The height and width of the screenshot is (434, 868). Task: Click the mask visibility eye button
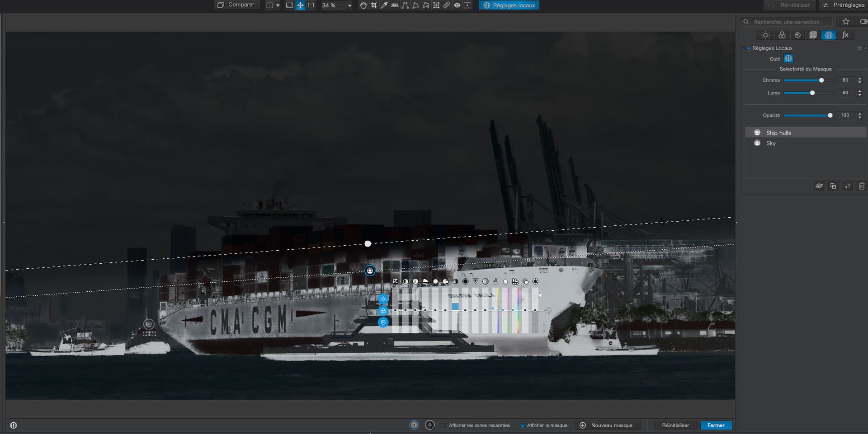tap(819, 186)
